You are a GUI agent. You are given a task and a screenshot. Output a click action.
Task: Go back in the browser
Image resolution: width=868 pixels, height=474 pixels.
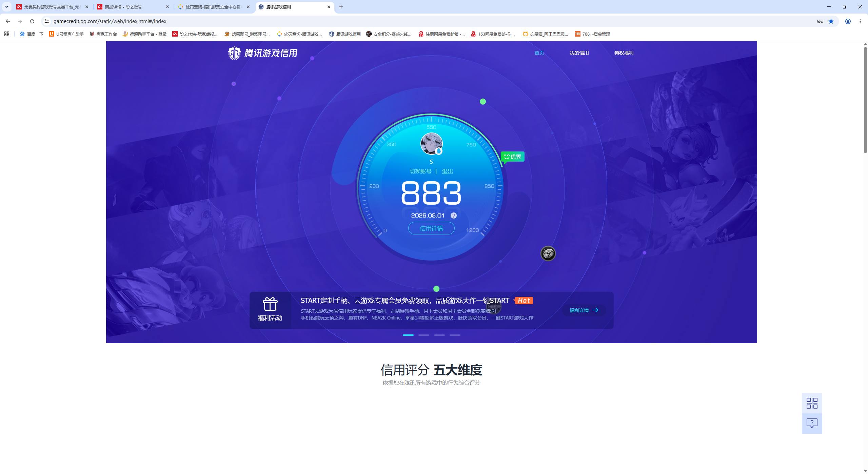coord(8,21)
